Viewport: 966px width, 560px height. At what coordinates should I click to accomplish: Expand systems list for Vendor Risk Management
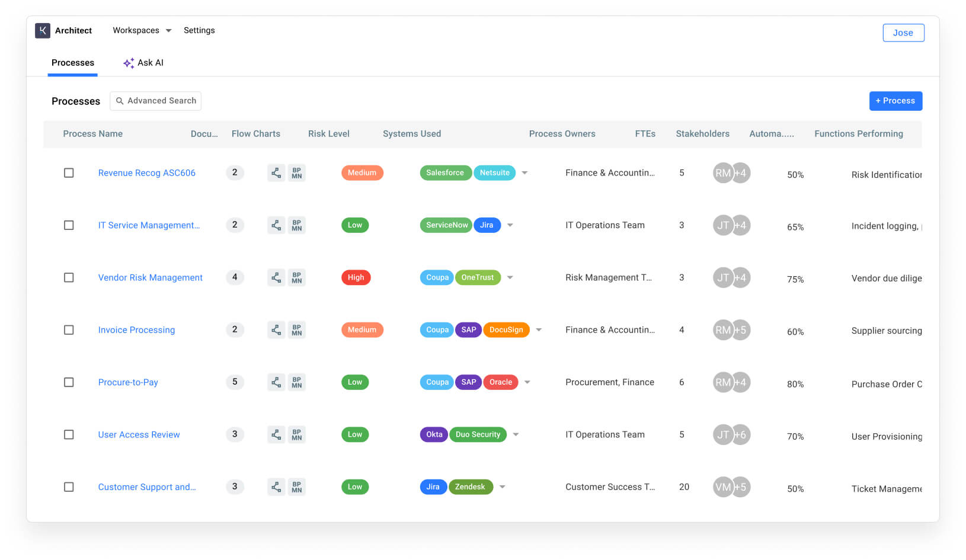510,277
